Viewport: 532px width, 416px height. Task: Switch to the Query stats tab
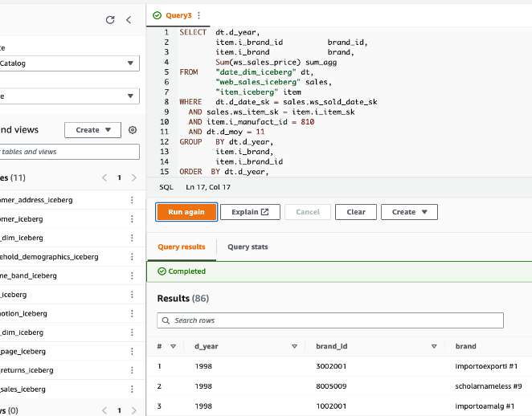point(248,247)
